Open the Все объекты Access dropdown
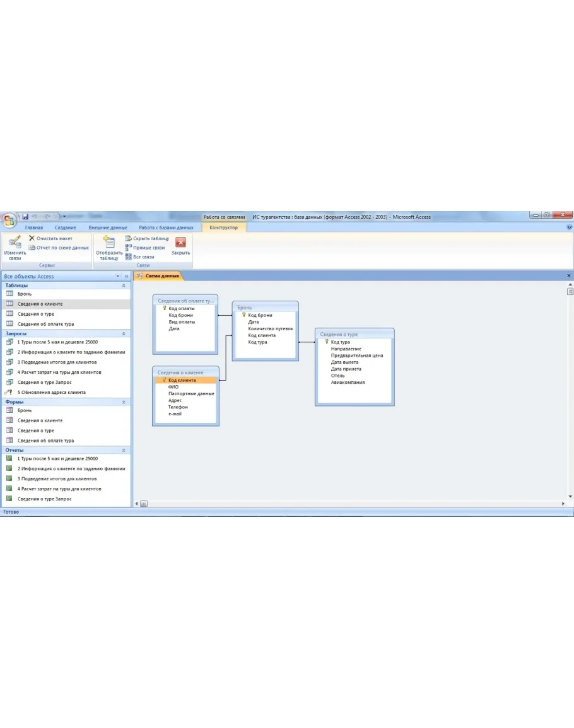 (x=117, y=276)
